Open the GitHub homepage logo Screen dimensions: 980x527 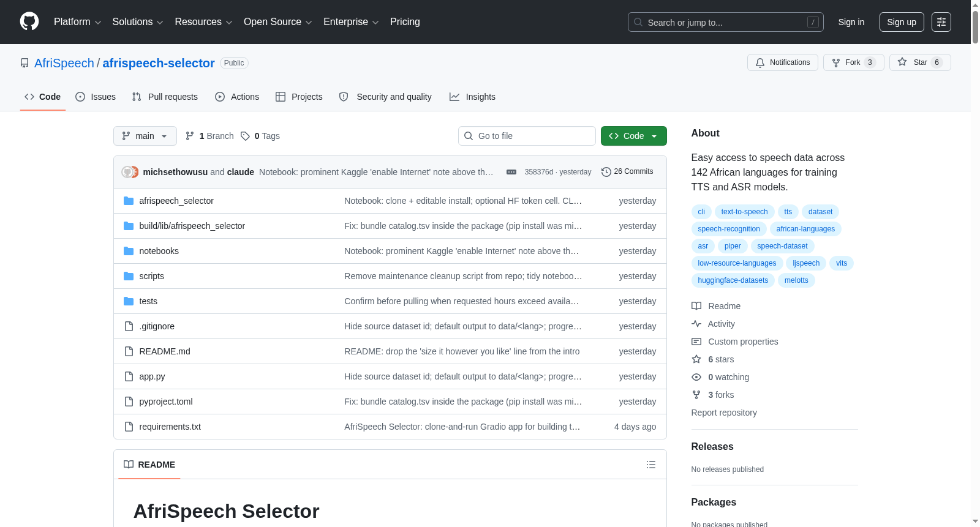pyautogui.click(x=29, y=21)
